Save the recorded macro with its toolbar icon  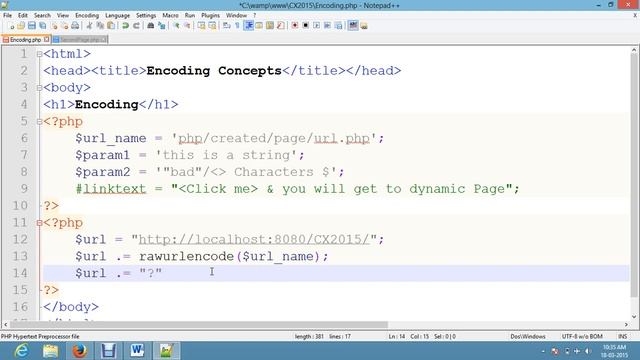coord(338,26)
